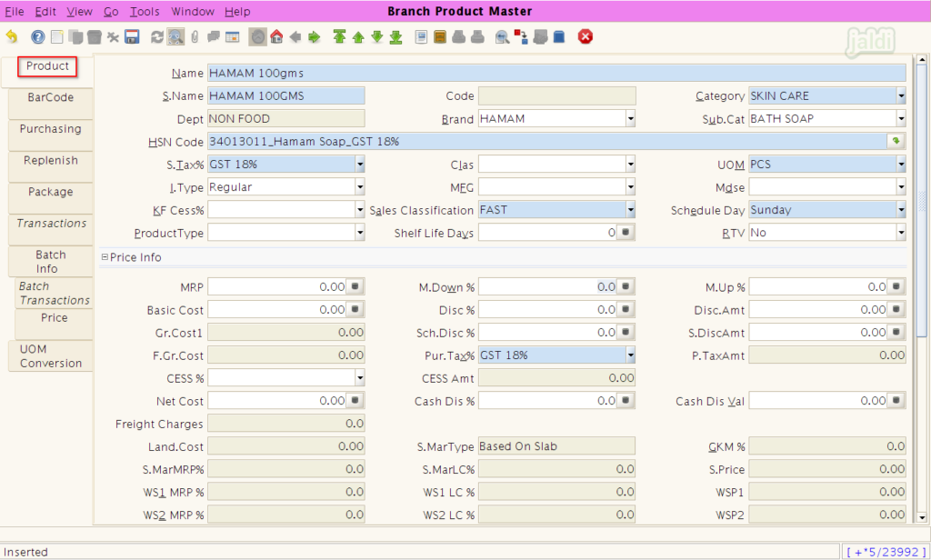Click the Delete record trash icon

[x=94, y=37]
